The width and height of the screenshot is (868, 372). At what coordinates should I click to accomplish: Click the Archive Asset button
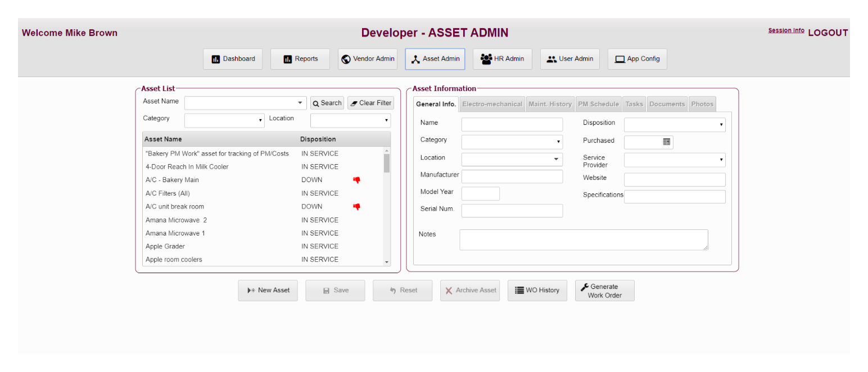coord(470,291)
